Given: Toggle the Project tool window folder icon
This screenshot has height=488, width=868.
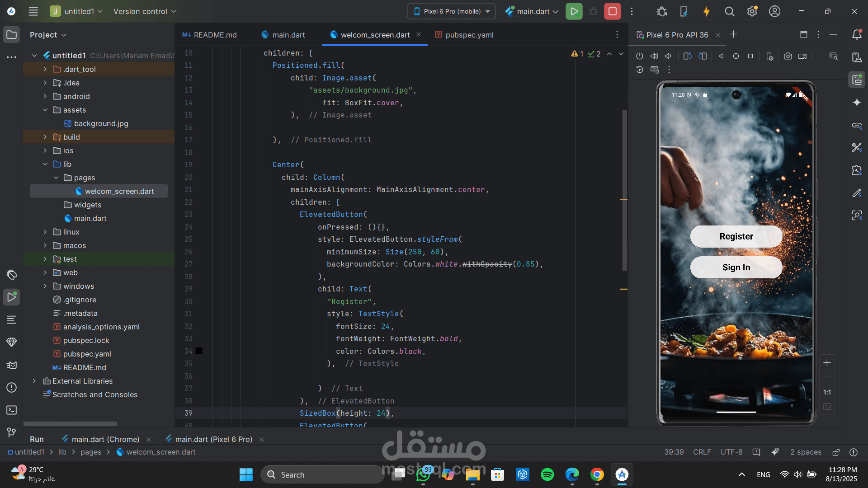Looking at the screenshot, I should point(12,35).
